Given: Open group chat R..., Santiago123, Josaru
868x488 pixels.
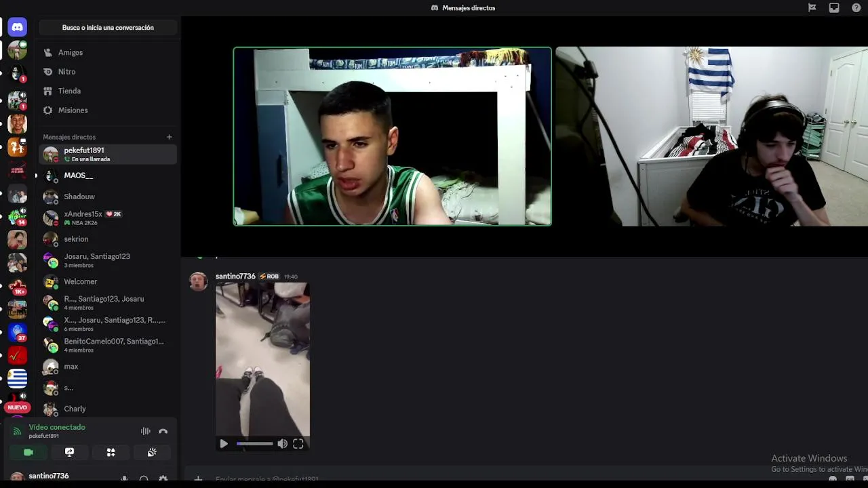Looking at the screenshot, I should point(108,303).
